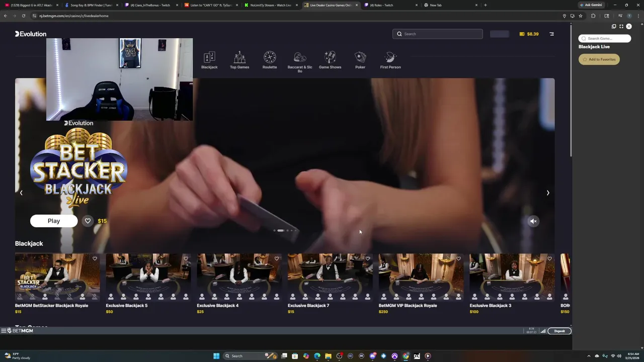The height and width of the screenshot is (362, 644).
Task: Switch to NoLimitTy Stream tab
Action: click(270, 5)
